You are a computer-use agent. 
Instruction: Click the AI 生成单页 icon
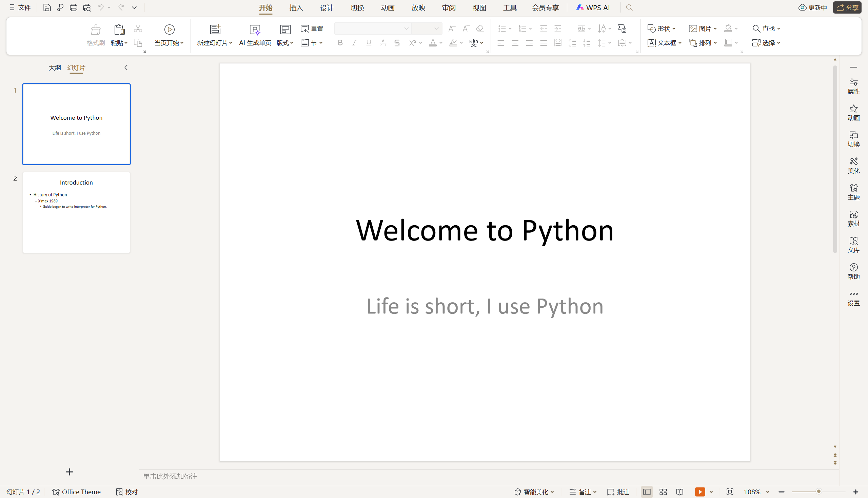tap(255, 30)
